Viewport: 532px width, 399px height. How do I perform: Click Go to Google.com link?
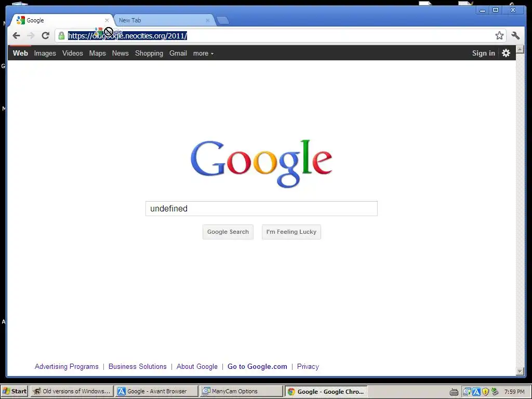click(x=257, y=366)
